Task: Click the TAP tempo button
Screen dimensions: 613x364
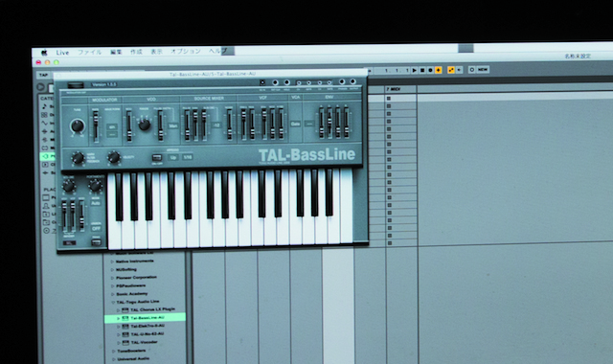Action: [43, 75]
